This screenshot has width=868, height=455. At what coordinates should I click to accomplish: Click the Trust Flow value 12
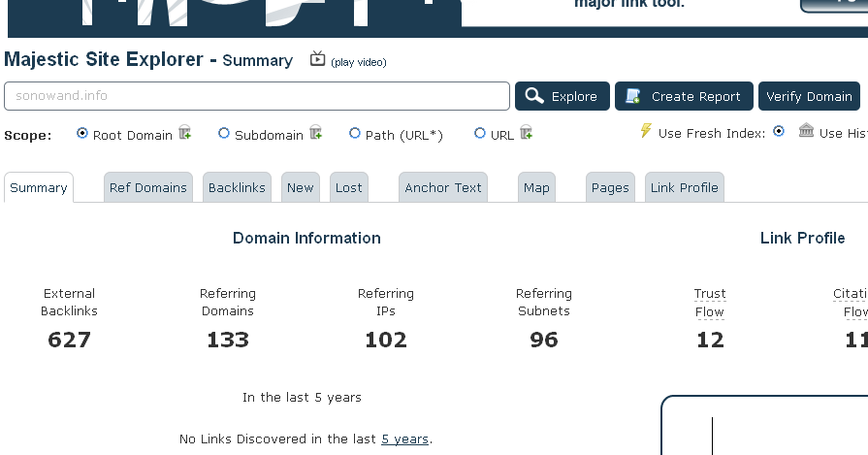click(710, 340)
